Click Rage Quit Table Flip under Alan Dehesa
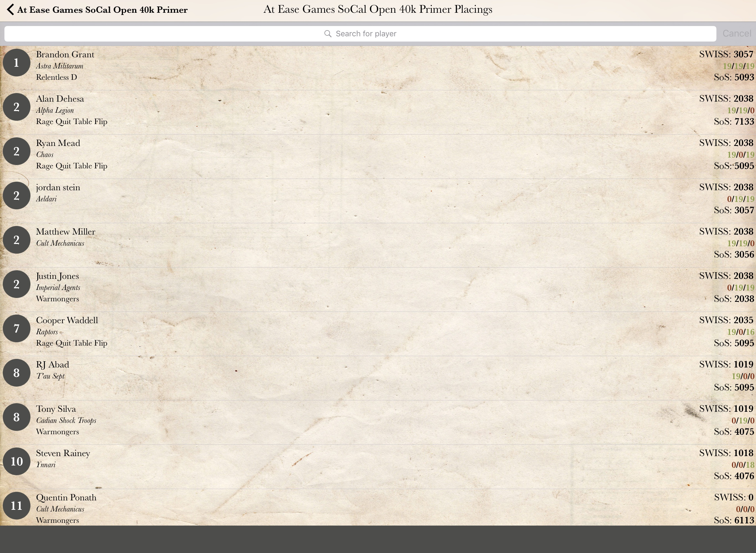This screenshot has height=553, width=756. click(72, 122)
